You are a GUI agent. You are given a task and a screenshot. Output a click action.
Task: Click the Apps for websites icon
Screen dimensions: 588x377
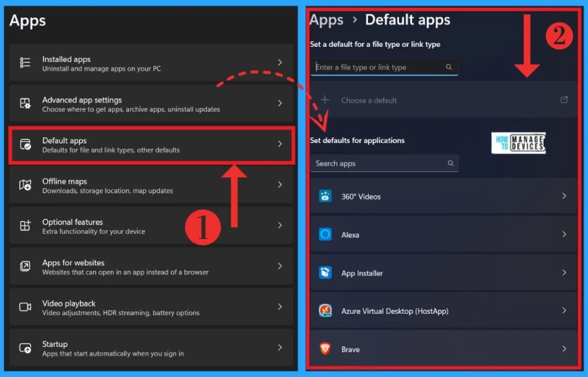pos(25,266)
